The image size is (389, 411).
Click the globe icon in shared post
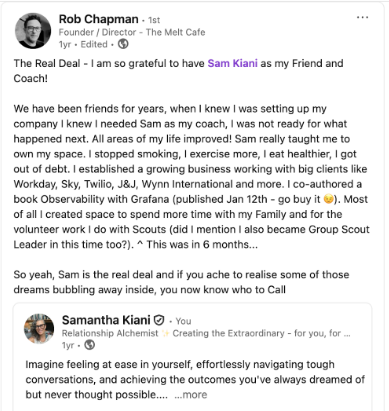click(89, 345)
